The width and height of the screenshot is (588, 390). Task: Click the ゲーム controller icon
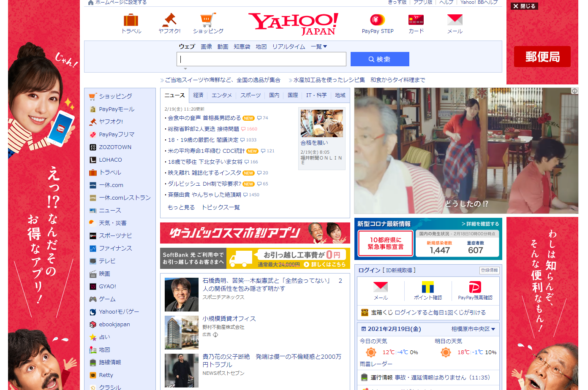pyautogui.click(x=93, y=299)
